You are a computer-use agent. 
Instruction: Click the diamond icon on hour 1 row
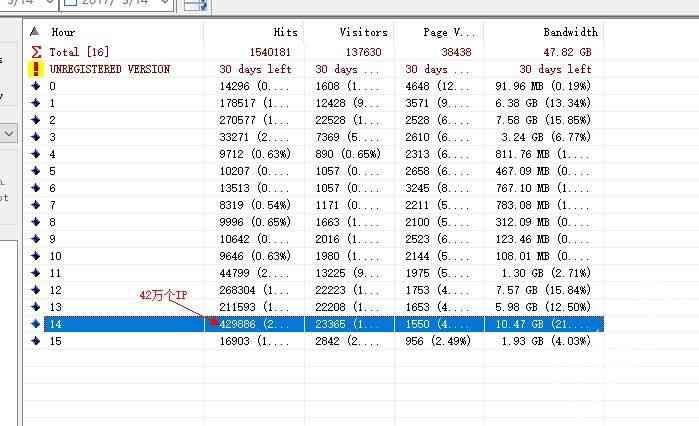click(36, 103)
